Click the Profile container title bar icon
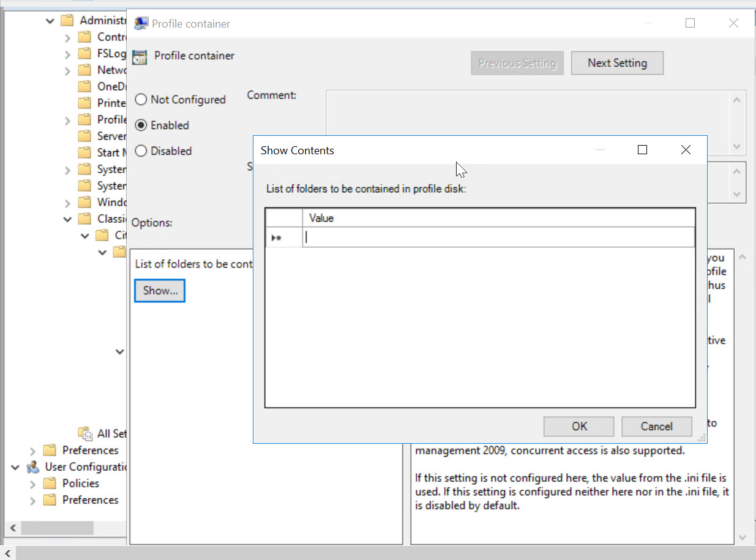Image resolution: width=756 pixels, height=560 pixels. click(141, 24)
